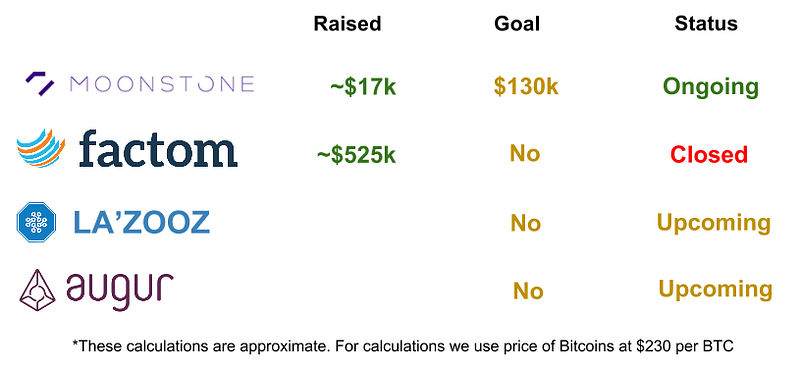The width and height of the screenshot is (800, 368).
Task: Click Augur's Upcoming status label
Action: 715,290
